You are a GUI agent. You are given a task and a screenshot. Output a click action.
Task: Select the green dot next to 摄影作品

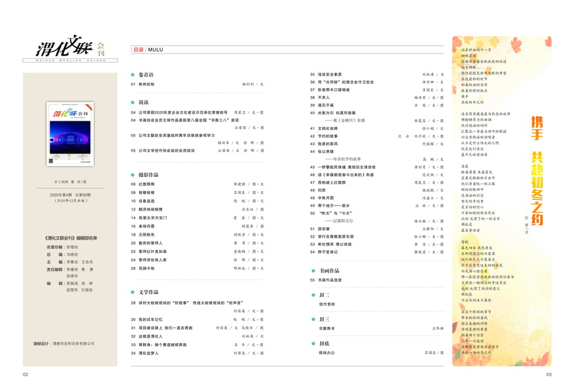[133, 175]
